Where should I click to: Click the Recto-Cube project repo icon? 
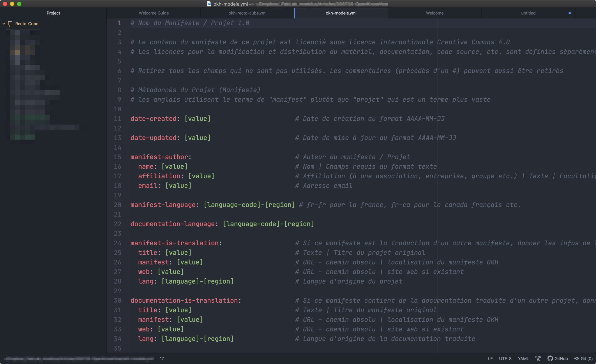[x=10, y=24]
